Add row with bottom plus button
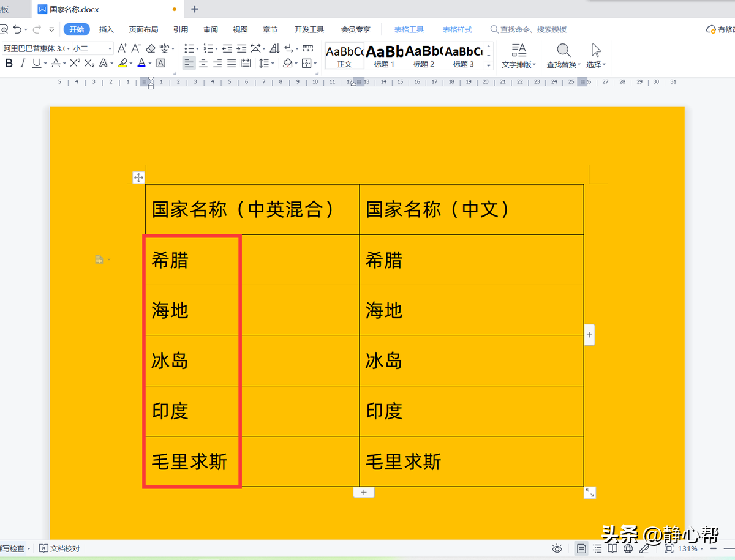This screenshot has height=560, width=735. coord(364,492)
